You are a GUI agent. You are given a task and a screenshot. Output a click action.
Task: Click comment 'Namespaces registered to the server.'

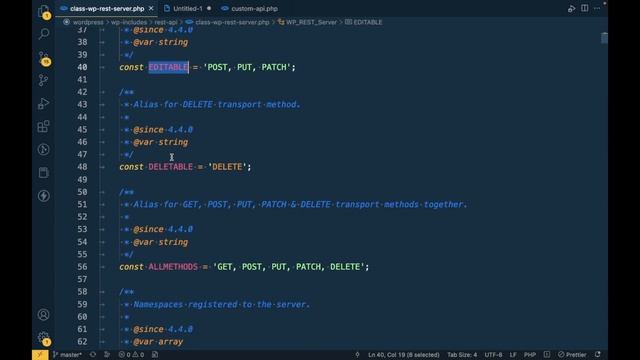222,304
